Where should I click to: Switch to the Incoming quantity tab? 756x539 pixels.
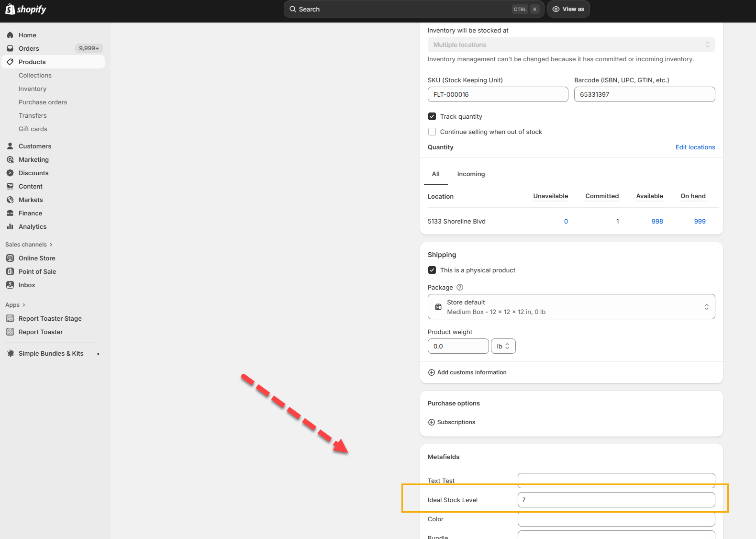point(471,174)
